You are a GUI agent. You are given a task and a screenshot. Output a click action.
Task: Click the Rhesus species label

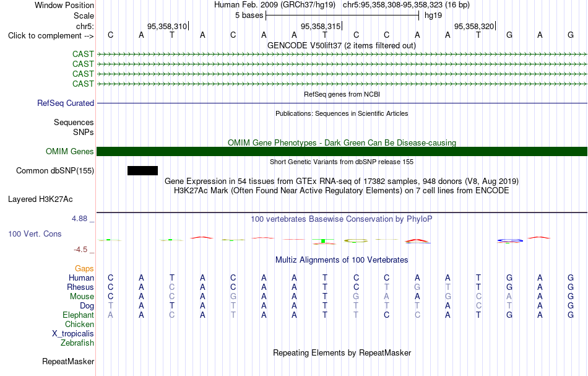point(80,287)
